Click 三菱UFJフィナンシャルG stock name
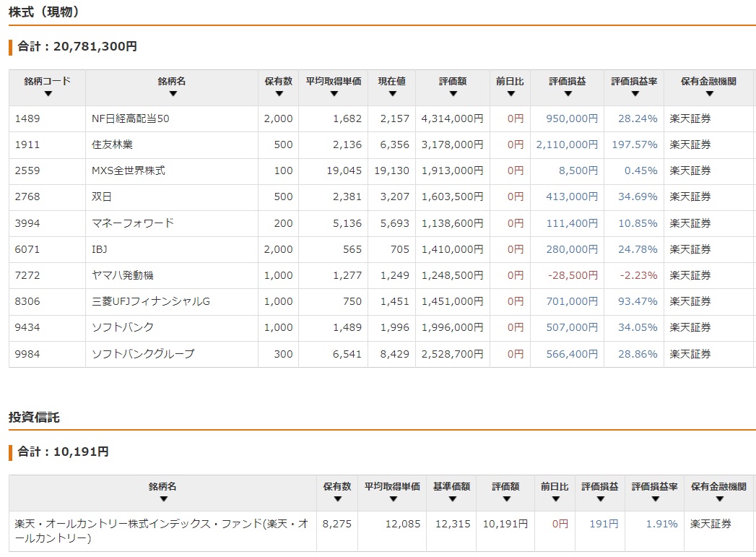This screenshot has width=756, height=557. [x=151, y=301]
